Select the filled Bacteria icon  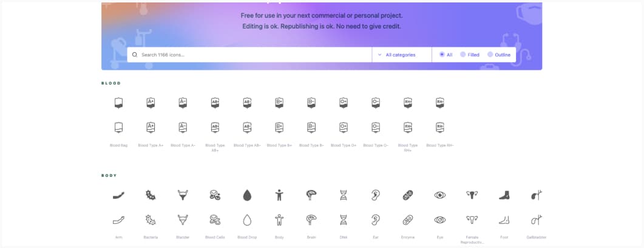pyautogui.click(x=151, y=195)
